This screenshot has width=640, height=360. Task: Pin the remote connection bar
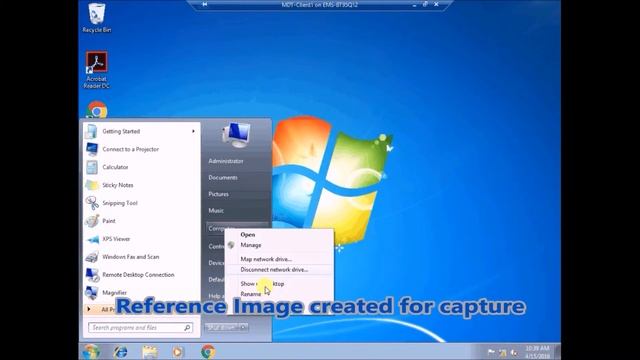click(x=204, y=4)
